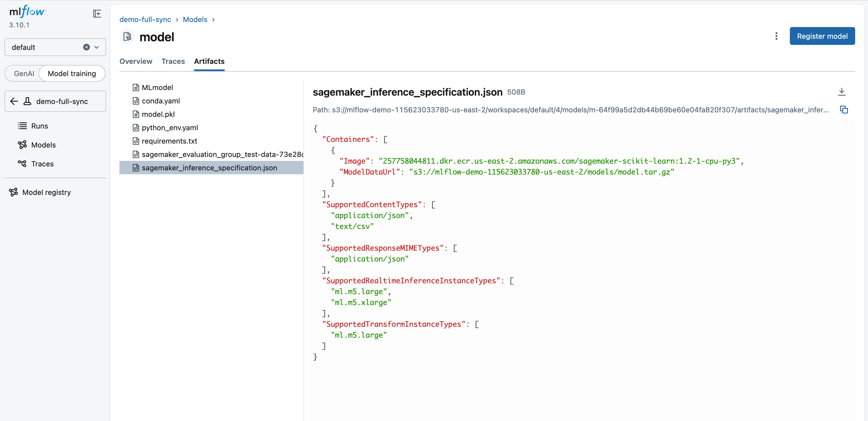Switch to the Traces tab
This screenshot has width=868, height=421.
click(x=173, y=61)
